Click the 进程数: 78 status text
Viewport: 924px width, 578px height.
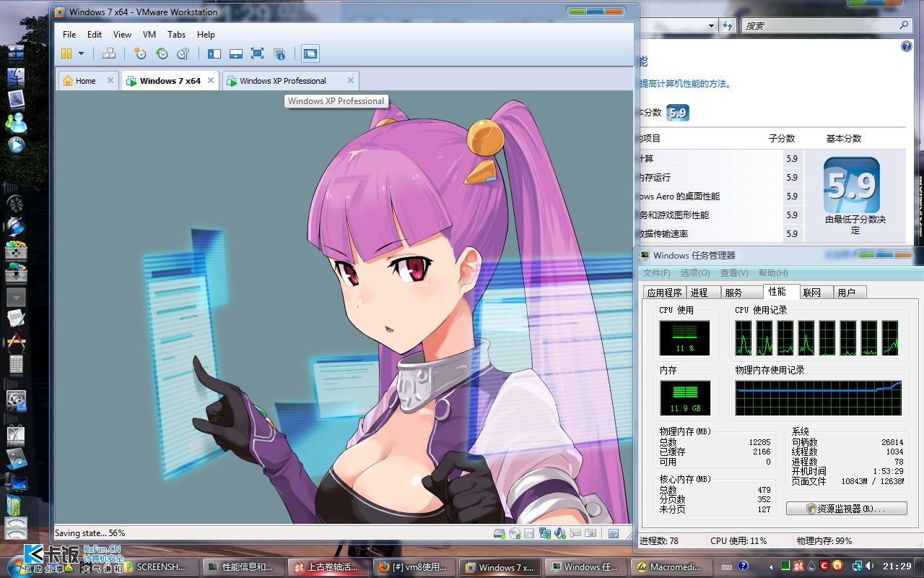(x=659, y=540)
